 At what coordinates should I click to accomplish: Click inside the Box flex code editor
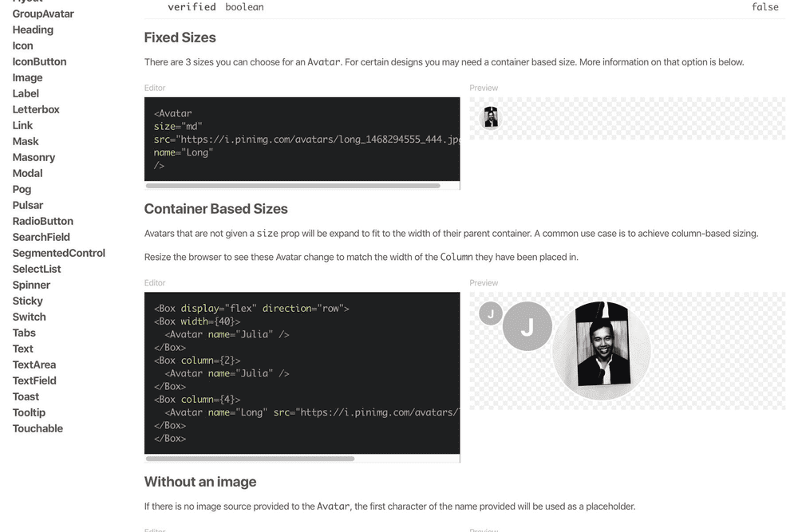pos(302,372)
